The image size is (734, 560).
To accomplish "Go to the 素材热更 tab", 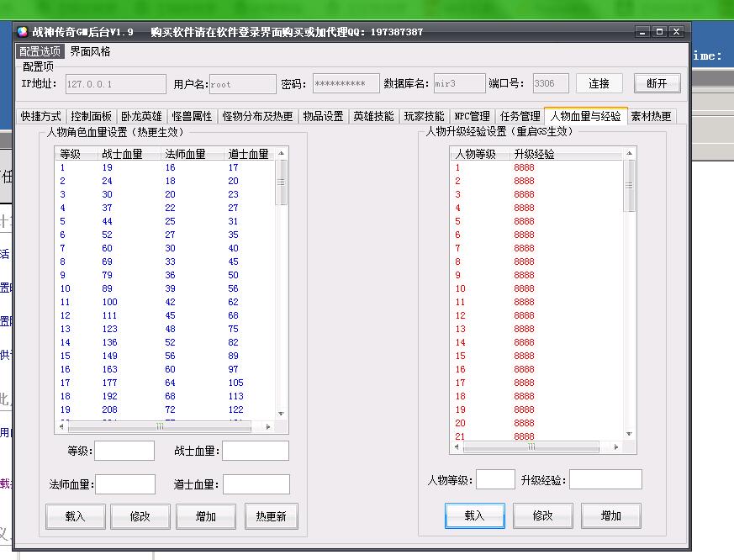I will coord(651,116).
